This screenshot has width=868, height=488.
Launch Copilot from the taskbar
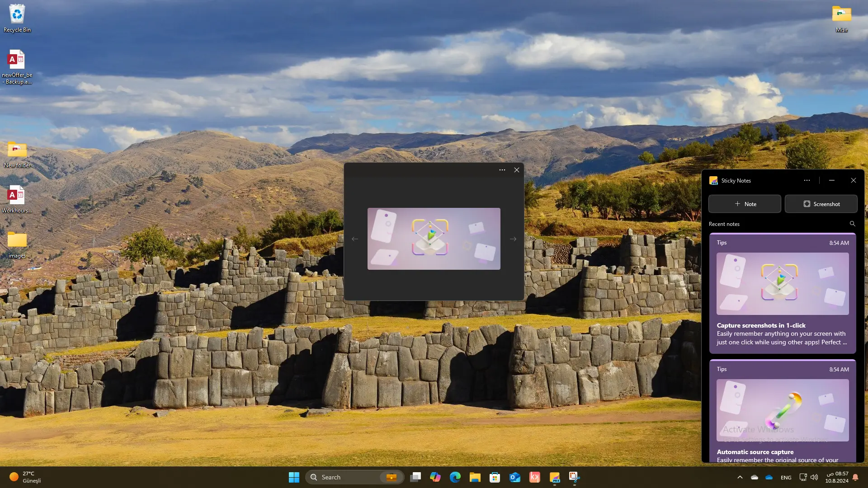[435, 477]
